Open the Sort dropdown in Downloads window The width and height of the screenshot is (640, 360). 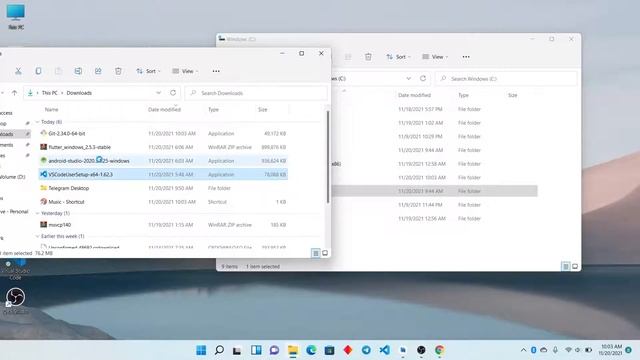[148, 71]
